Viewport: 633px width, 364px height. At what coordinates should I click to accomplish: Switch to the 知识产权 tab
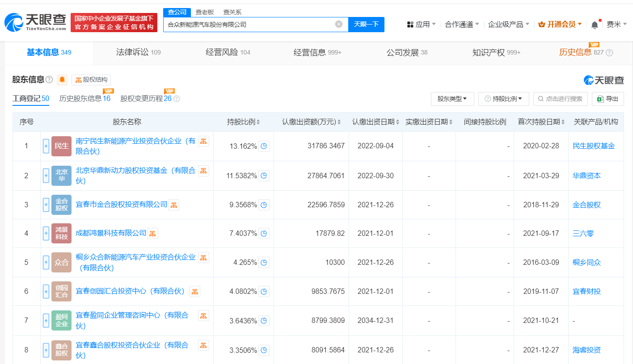click(496, 53)
